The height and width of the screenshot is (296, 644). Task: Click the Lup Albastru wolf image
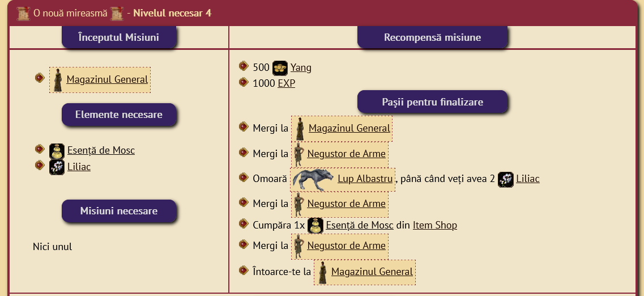tap(313, 179)
